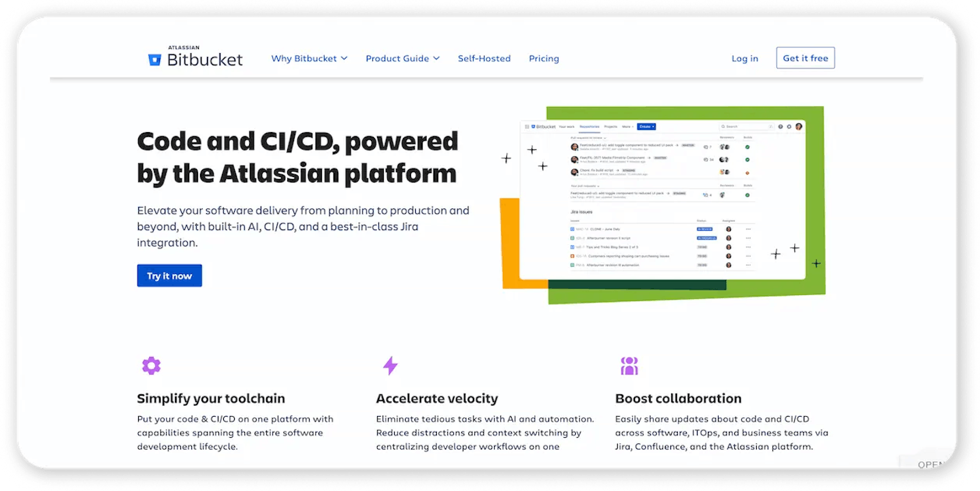The width and height of the screenshot is (980, 491).
Task: Click the Log in link
Action: 745,59
